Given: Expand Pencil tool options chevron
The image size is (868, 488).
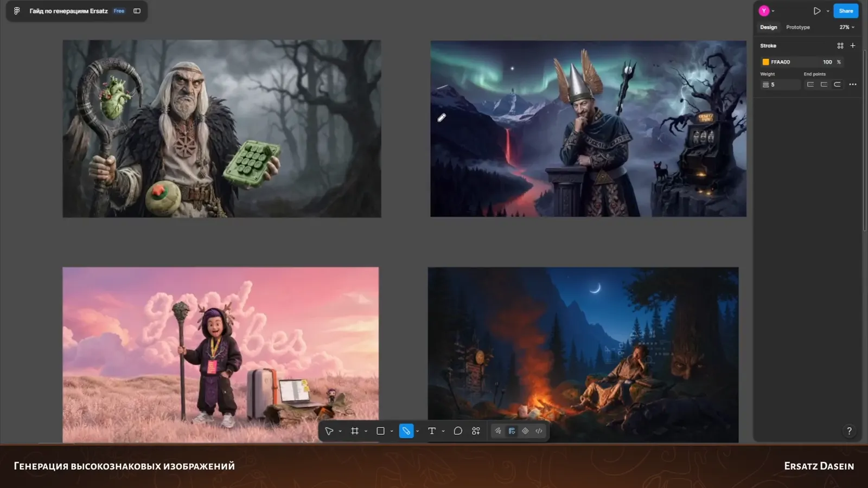Looking at the screenshot, I should pos(417,432).
